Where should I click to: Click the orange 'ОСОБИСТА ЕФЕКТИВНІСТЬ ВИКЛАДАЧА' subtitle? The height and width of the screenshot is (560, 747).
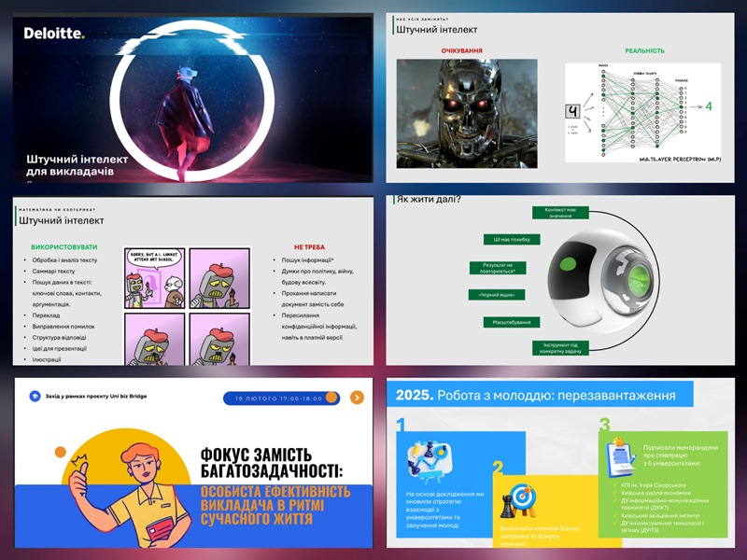pyautogui.click(x=275, y=505)
